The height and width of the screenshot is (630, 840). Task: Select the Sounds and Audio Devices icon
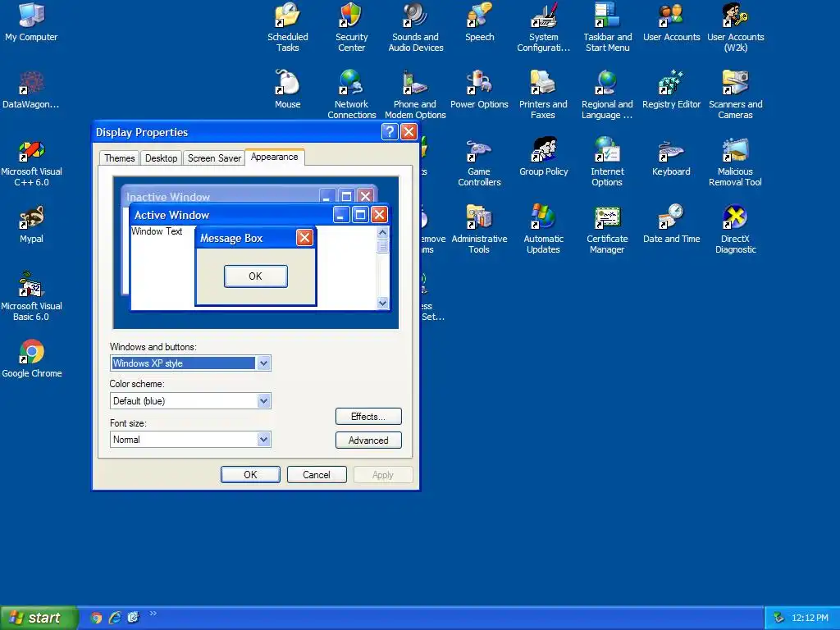(415, 27)
